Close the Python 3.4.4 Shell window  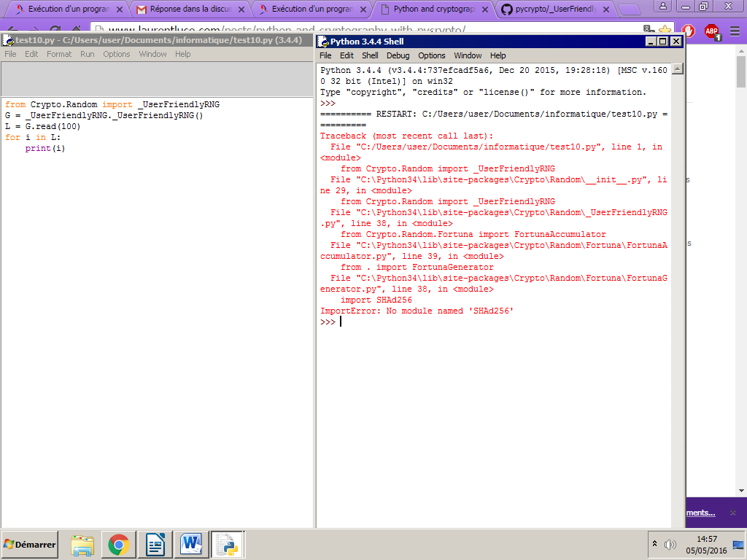[676, 42]
